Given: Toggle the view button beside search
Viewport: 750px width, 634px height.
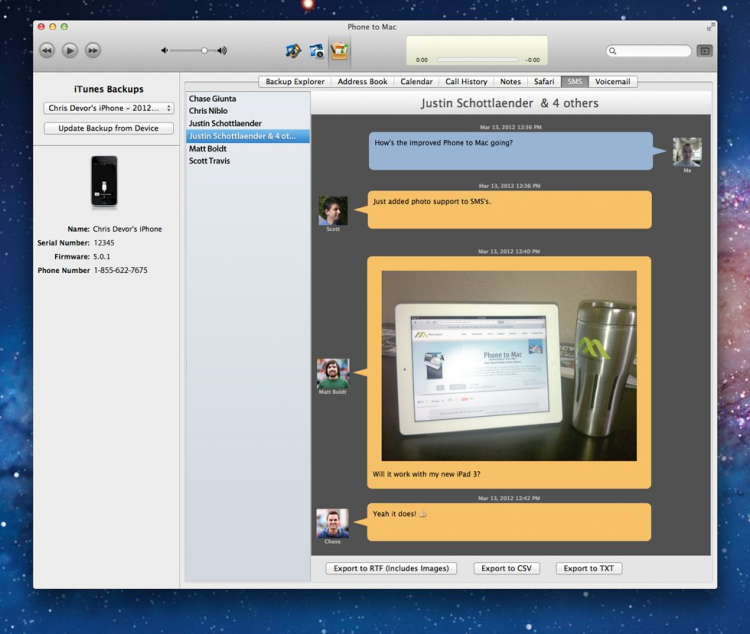Looking at the screenshot, I should click(704, 51).
